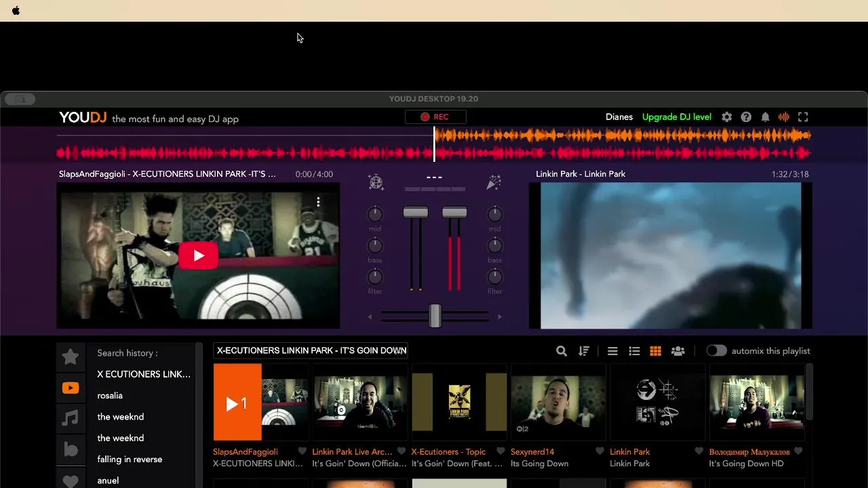Click the search input field

click(x=311, y=350)
